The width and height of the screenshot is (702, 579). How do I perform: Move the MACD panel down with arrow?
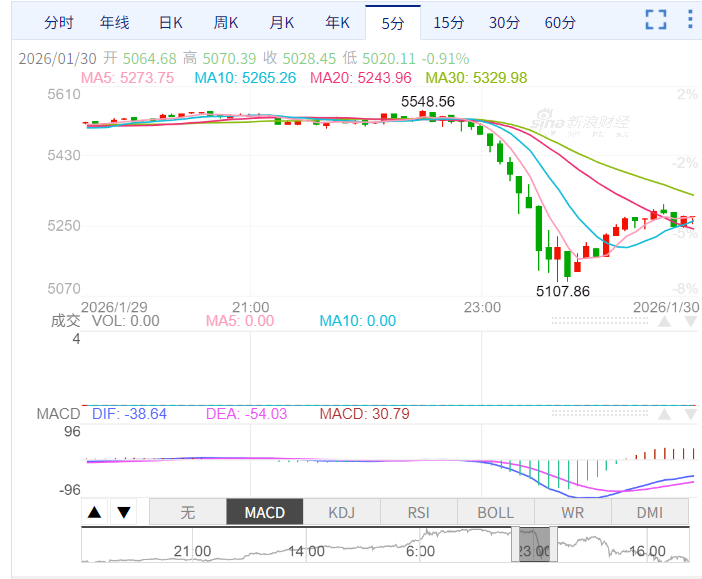pyautogui.click(x=690, y=414)
